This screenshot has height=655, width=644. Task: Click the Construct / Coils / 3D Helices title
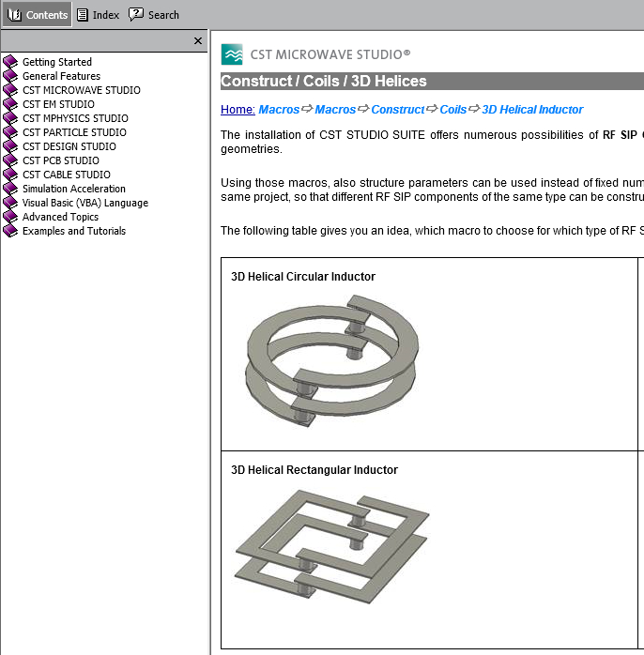point(324,81)
